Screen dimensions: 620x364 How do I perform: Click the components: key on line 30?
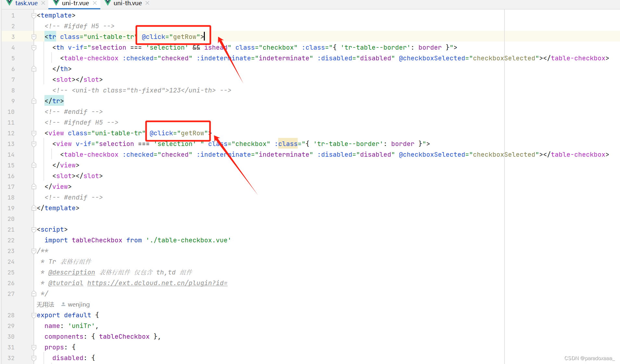pyautogui.click(x=66, y=337)
